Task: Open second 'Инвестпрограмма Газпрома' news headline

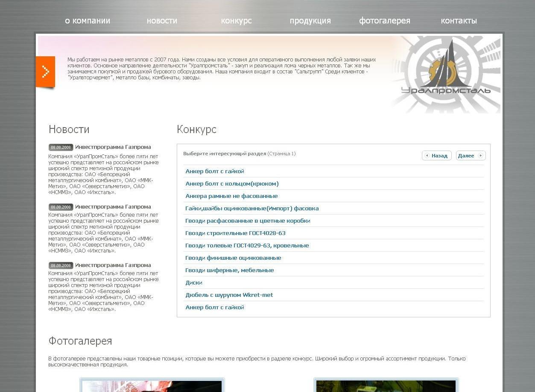Action: click(113, 207)
